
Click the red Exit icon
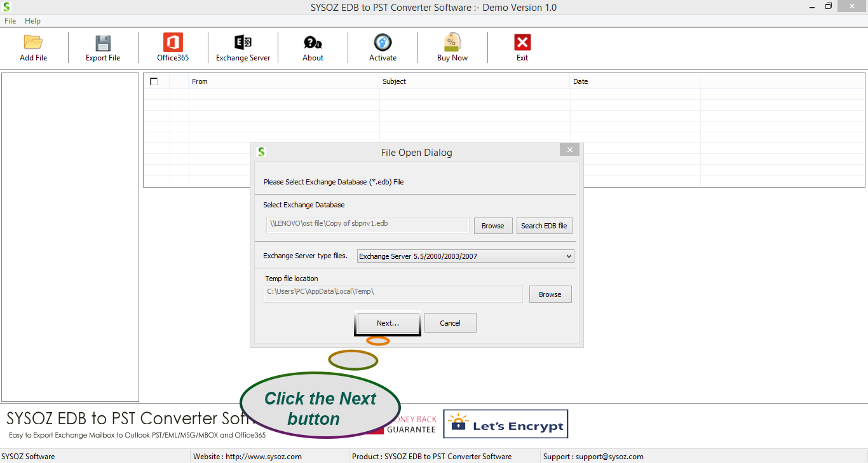[x=522, y=43]
